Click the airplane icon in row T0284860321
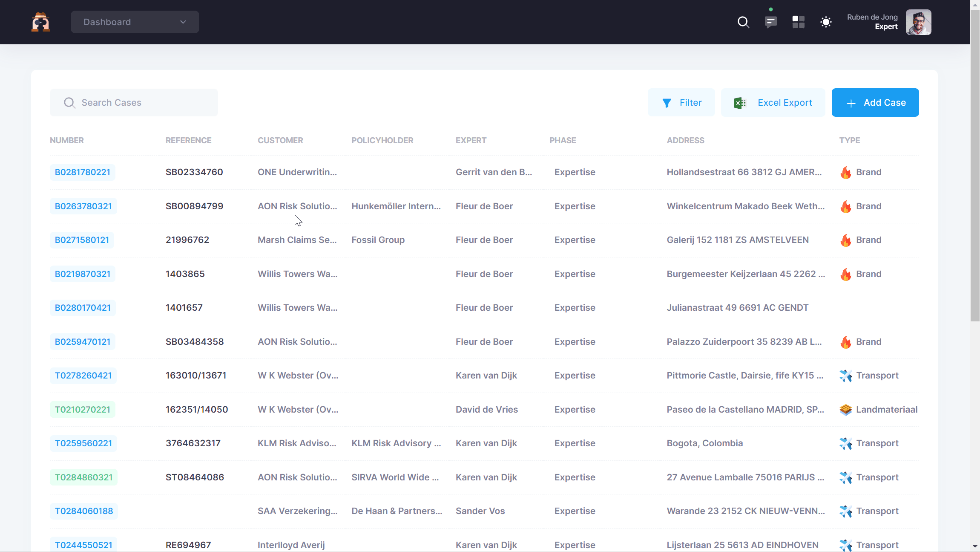Screen dimensions: 980x552 (x=846, y=477)
